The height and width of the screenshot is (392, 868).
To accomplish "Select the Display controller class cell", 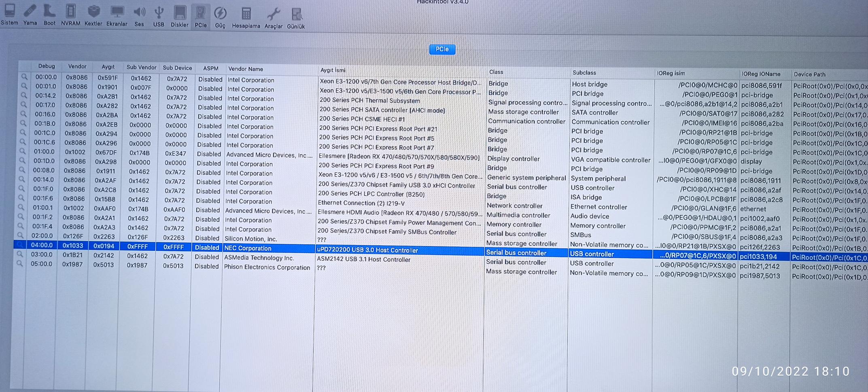I will pos(514,159).
